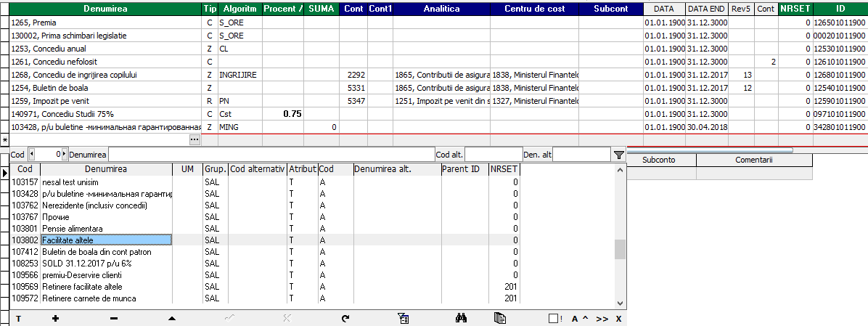Viewport: 868px width, 326px height.
Task: Delete record using the minus icon
Action: (x=113, y=318)
